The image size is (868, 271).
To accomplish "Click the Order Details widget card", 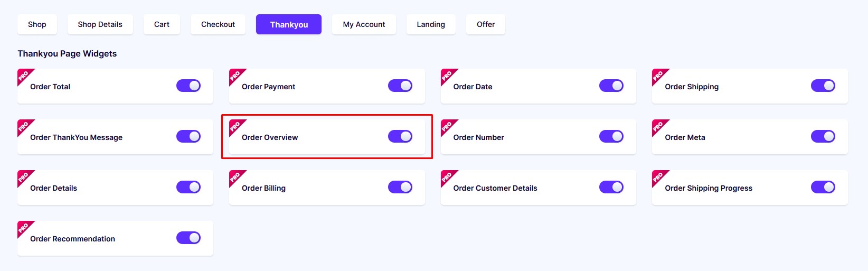I will click(115, 188).
